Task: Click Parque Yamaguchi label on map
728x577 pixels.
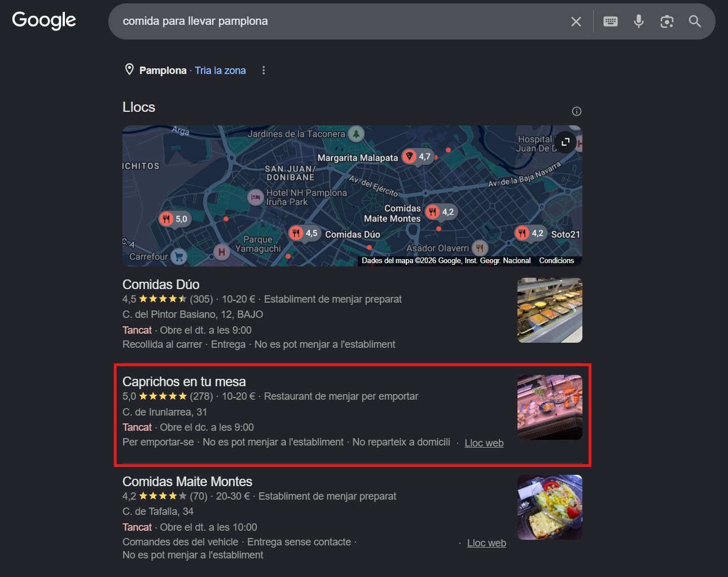Action: [x=258, y=244]
